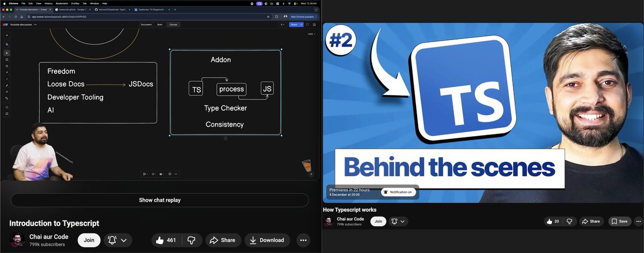Open Chai aur Code avatar beside How Typescript works

328,221
